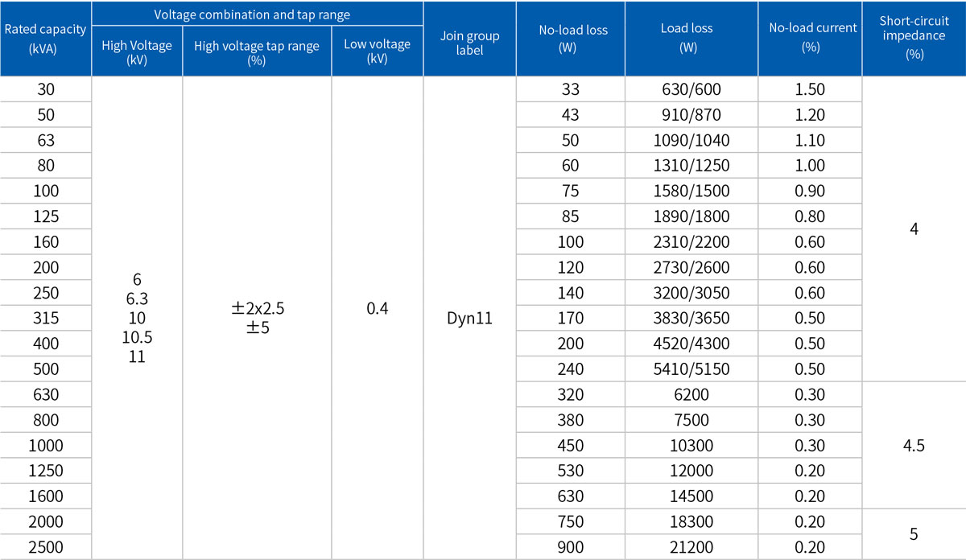
Task: Click the Low voltage (kV) header cell
Action: tap(377, 52)
